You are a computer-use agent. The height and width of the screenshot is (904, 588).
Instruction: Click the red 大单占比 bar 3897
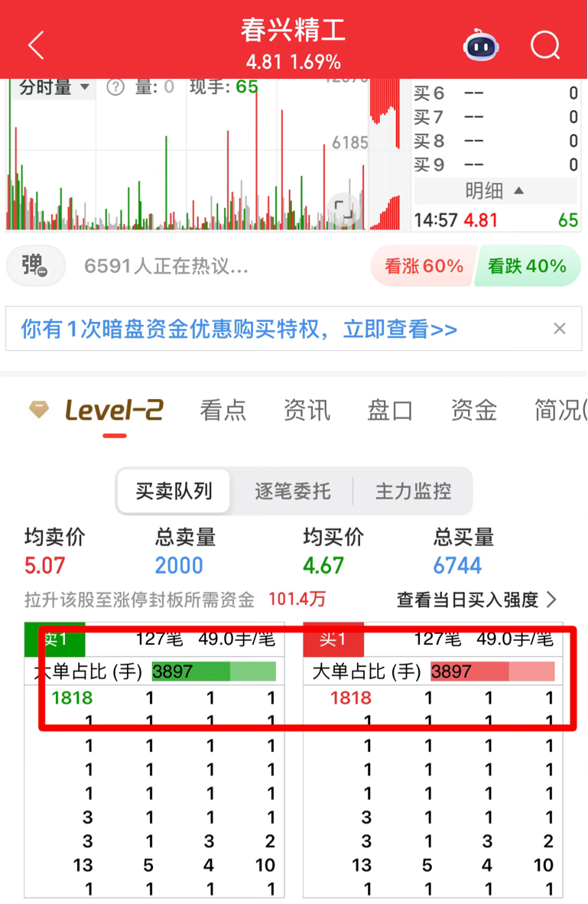492,671
